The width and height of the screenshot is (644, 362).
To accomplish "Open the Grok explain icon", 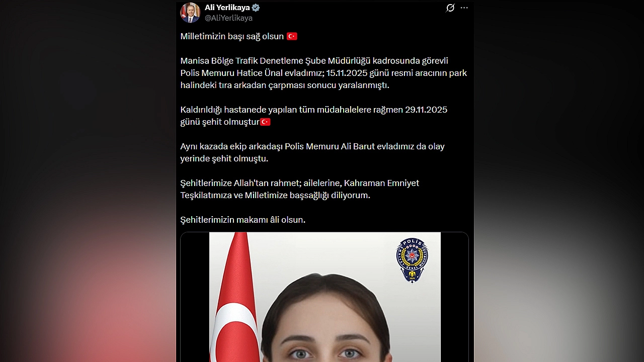I will pyautogui.click(x=450, y=8).
